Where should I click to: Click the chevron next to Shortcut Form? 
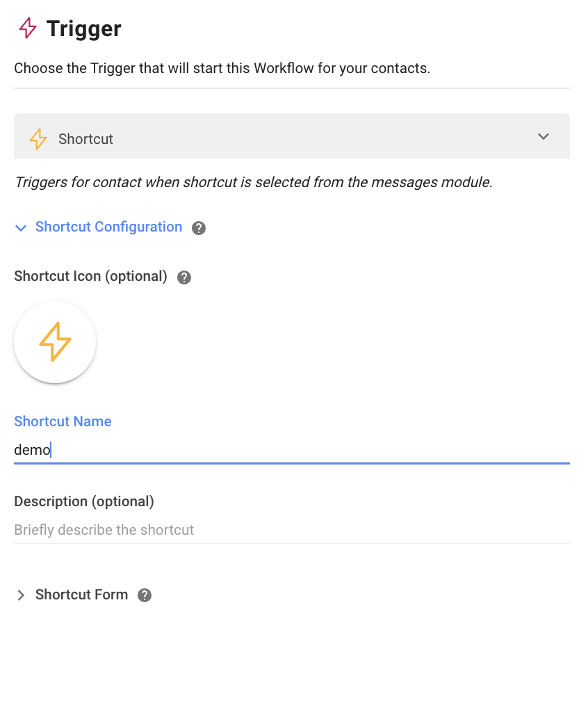pos(20,595)
